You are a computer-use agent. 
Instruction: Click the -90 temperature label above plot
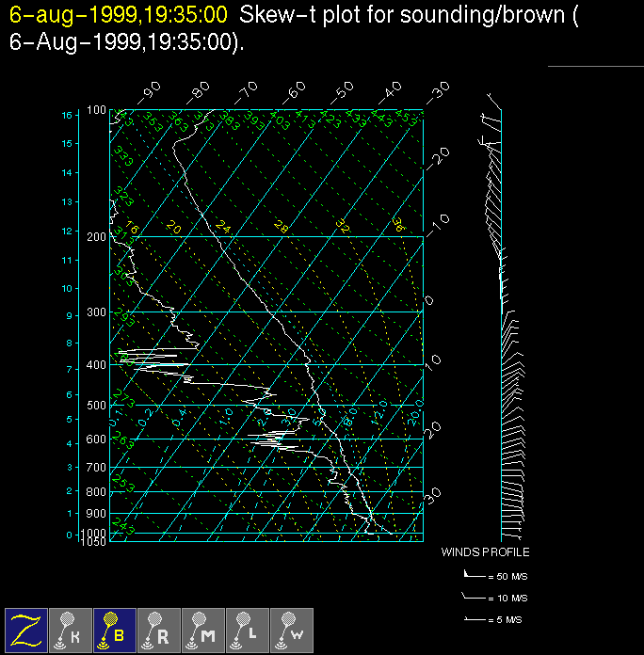coord(149,92)
